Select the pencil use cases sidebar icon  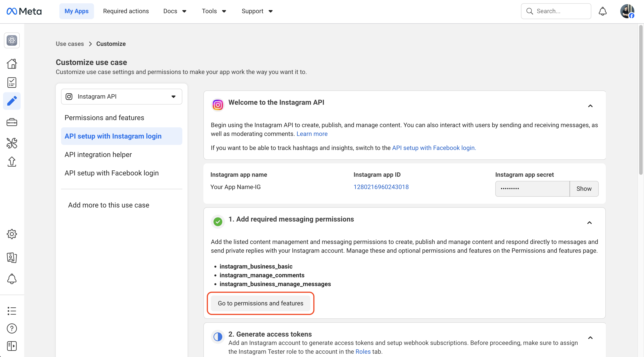pos(12,101)
